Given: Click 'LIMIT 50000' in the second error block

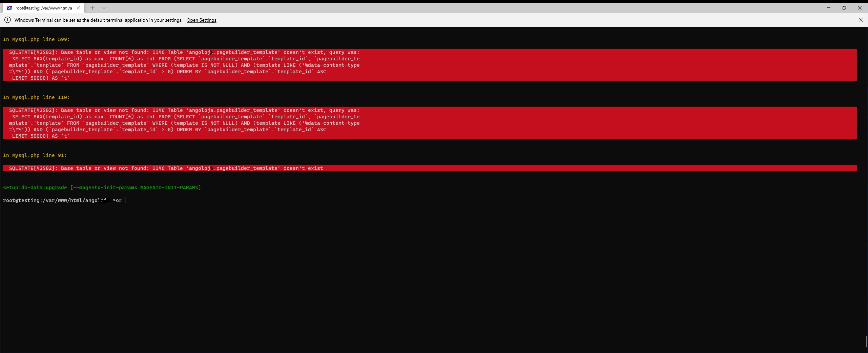Looking at the screenshot, I should point(29,136).
